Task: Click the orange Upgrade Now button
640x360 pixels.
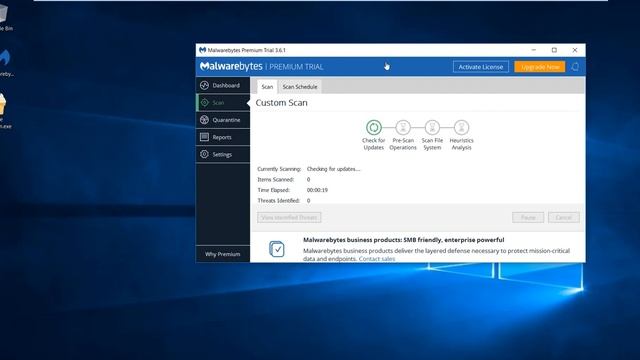Action: pyautogui.click(x=540, y=67)
